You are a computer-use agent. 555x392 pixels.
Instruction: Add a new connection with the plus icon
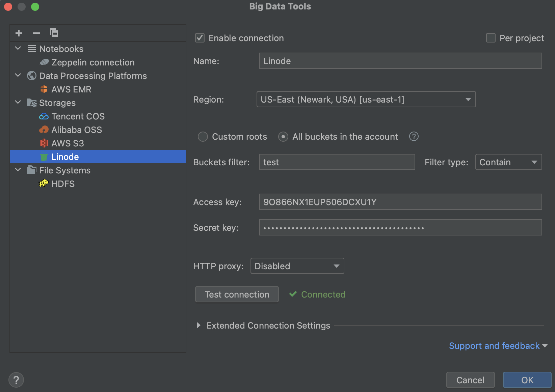(19, 33)
